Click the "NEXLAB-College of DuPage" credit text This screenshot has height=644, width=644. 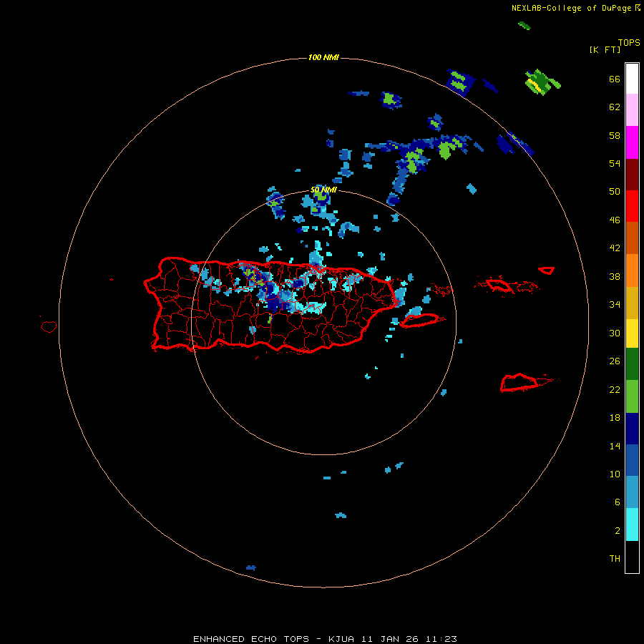[571, 8]
